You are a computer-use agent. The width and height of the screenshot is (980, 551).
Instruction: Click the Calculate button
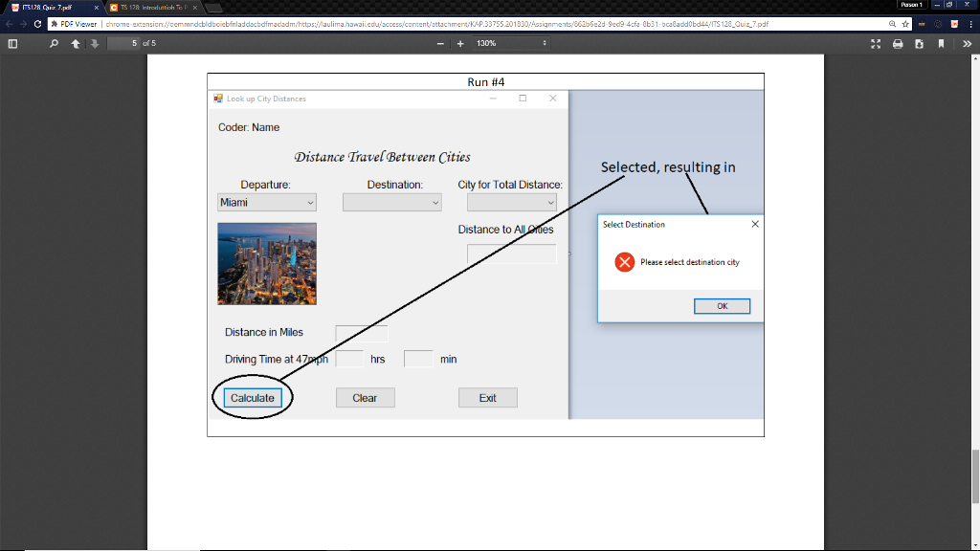click(253, 398)
